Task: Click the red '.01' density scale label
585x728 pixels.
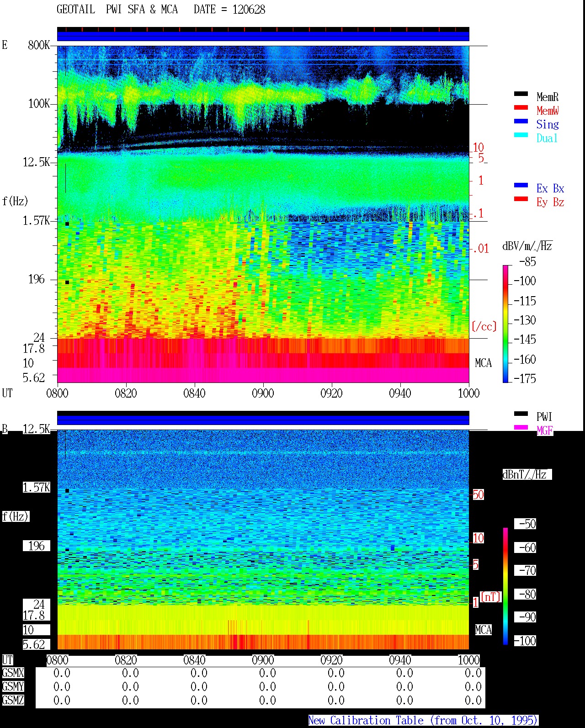Action: [480, 249]
